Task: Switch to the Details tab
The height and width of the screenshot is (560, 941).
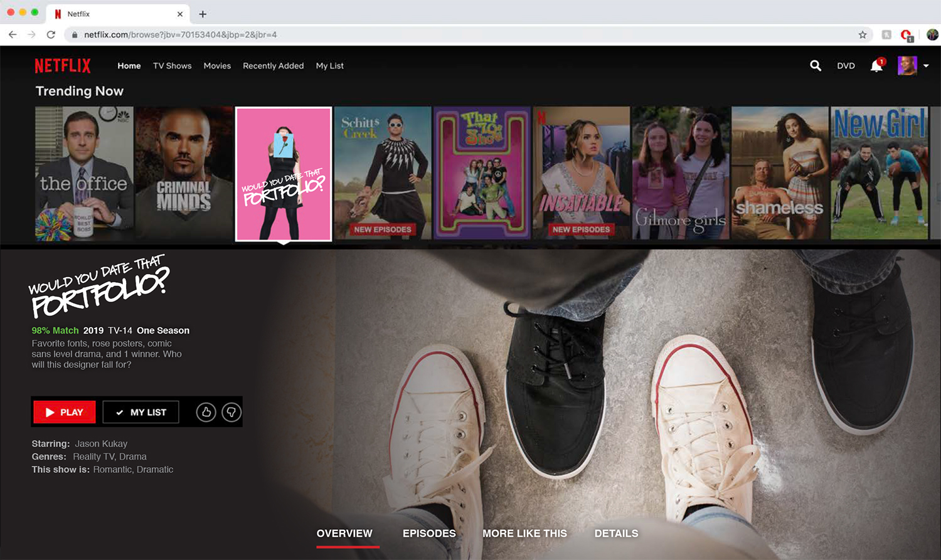Action: pos(616,534)
